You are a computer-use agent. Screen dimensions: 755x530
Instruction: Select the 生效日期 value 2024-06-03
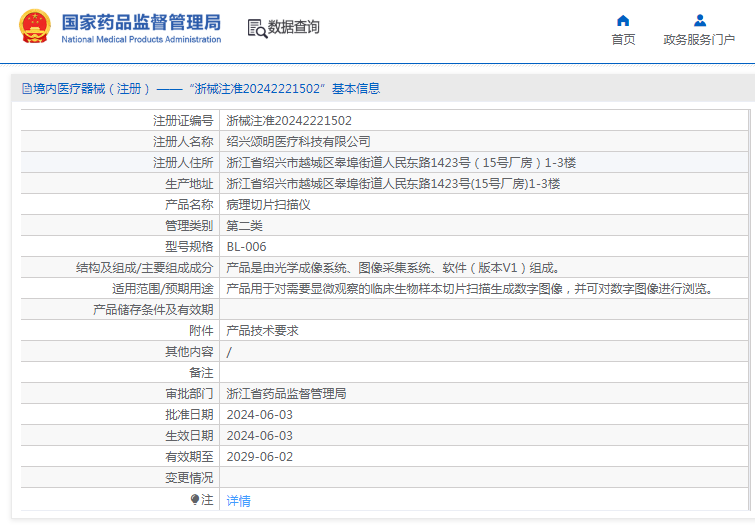260,436
